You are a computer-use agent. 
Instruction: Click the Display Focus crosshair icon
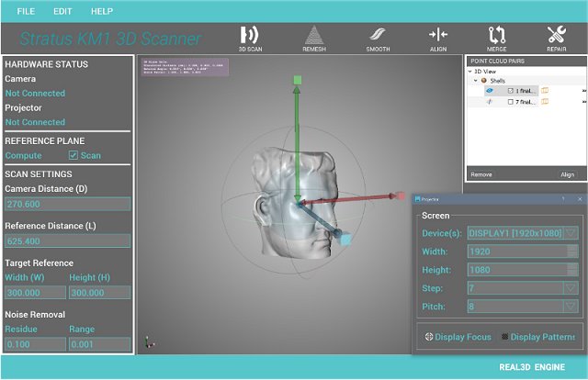tap(429, 337)
